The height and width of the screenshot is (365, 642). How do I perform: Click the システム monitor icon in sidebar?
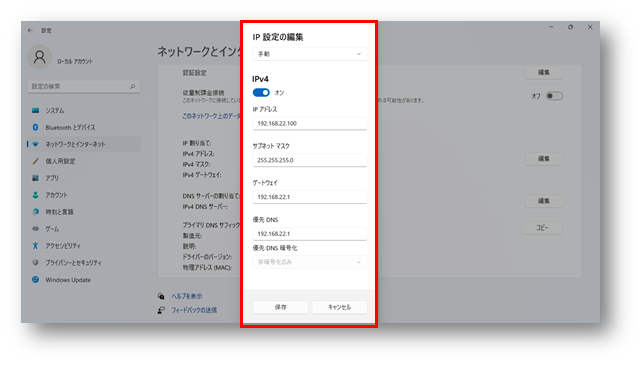pyautogui.click(x=36, y=111)
